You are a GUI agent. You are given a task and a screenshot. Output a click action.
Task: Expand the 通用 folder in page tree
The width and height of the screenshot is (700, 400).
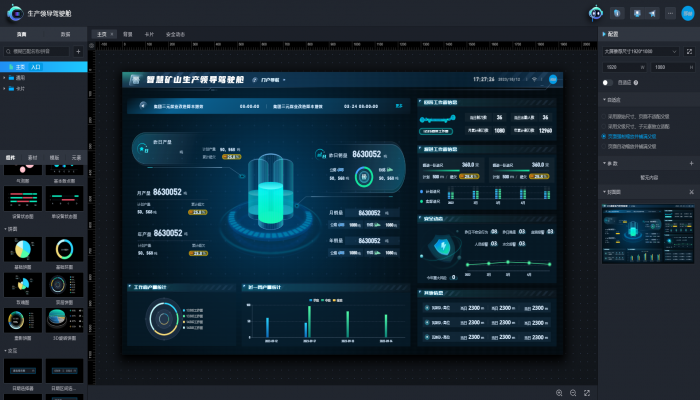click(6, 77)
